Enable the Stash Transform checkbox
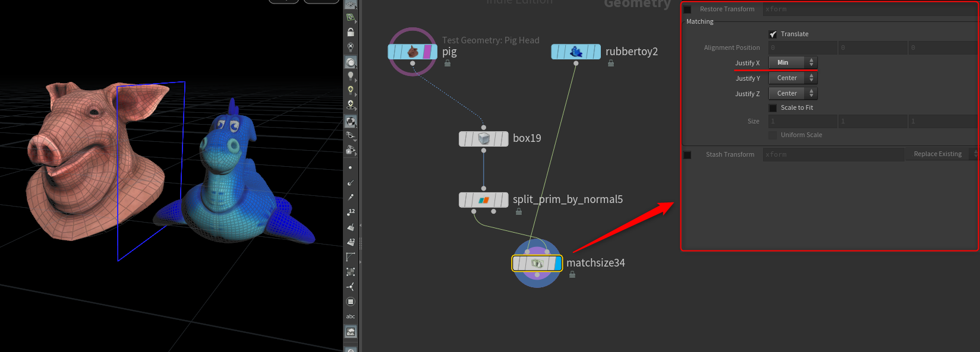 click(688, 155)
